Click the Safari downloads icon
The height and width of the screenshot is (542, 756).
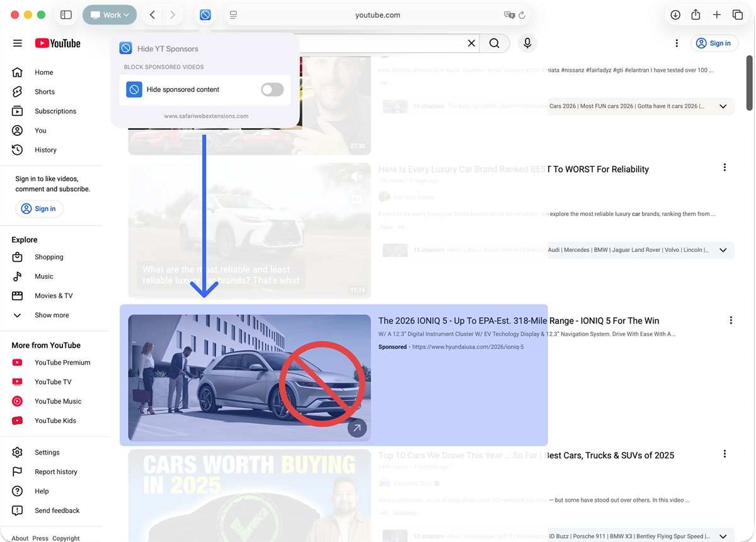click(675, 14)
